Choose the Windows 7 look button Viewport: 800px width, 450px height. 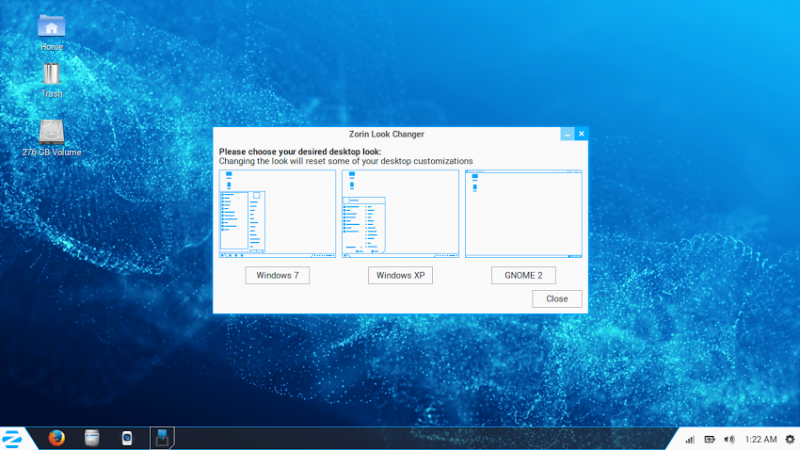tap(278, 276)
